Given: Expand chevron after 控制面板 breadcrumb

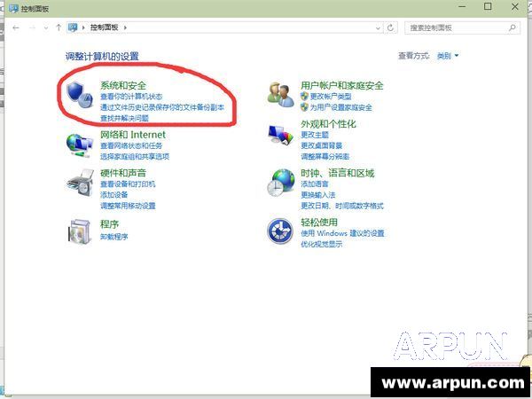Looking at the screenshot, I should pyautogui.click(x=125, y=27).
